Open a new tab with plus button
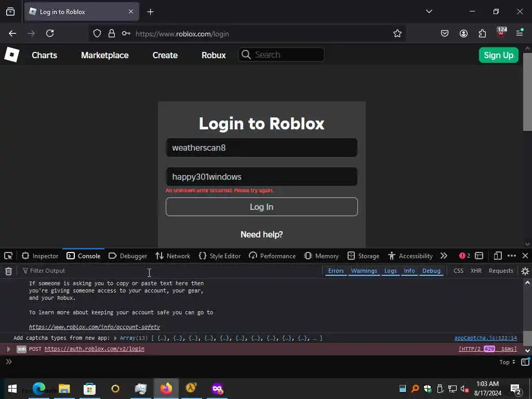The width and height of the screenshot is (532, 399). [x=150, y=12]
